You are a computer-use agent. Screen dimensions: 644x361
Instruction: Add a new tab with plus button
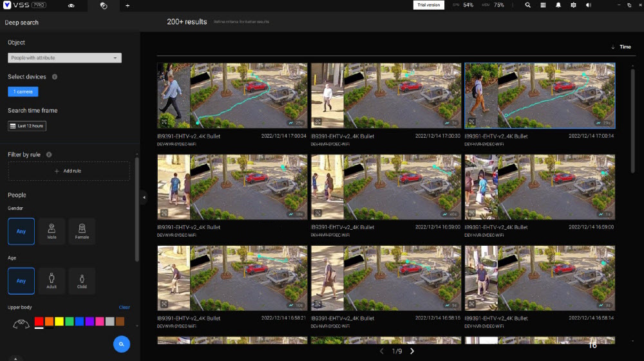[x=128, y=6]
